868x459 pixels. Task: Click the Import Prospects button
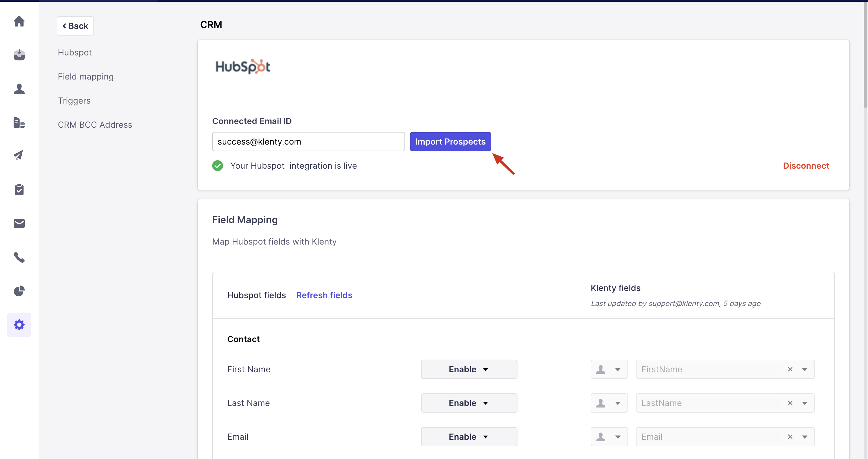450,142
